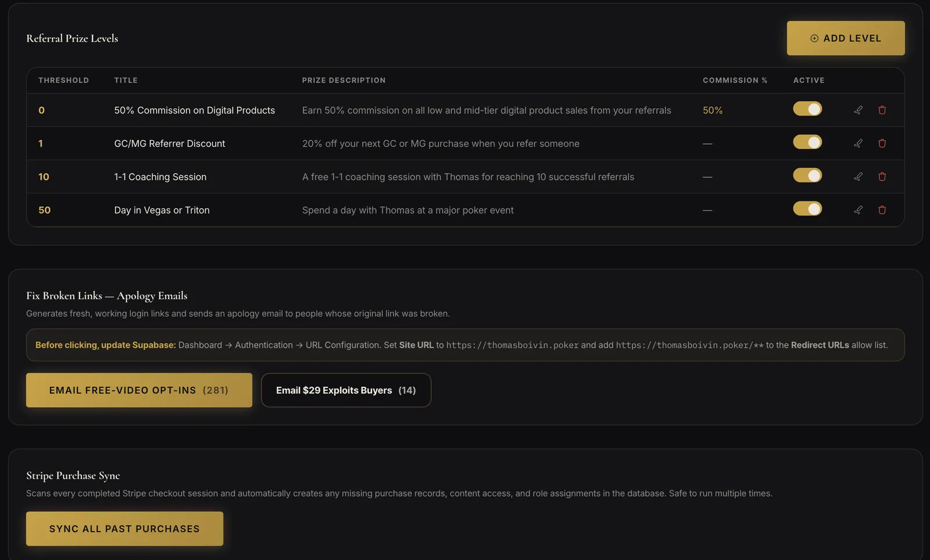This screenshot has height=560, width=930.
Task: Delete the GC/MG Referrer Discount level
Action: click(x=882, y=143)
